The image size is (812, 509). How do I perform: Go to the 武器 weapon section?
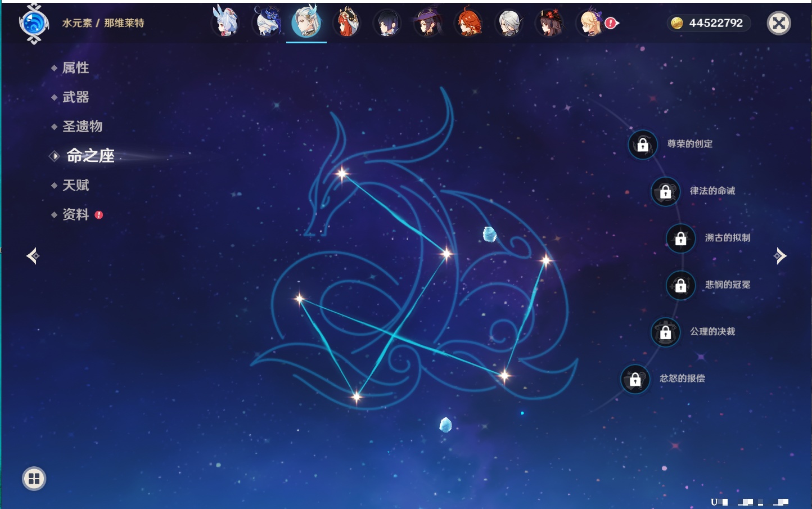tap(75, 97)
